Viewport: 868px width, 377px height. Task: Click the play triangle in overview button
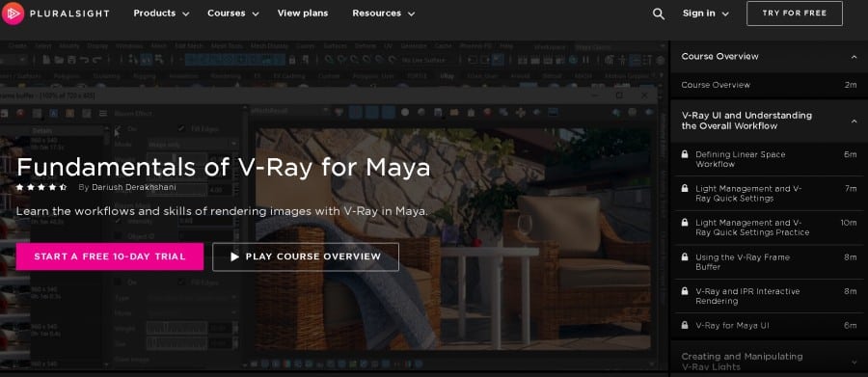click(x=234, y=256)
